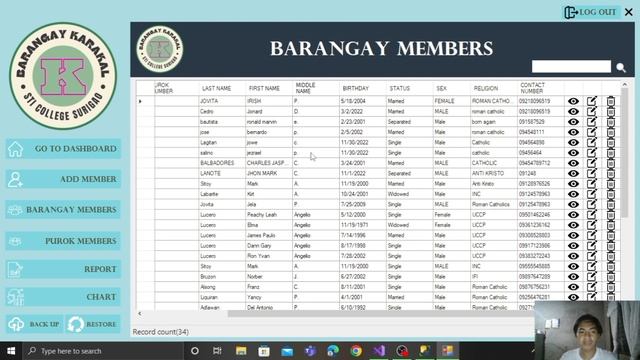
Task: Delete LANOTE JHON MARK record
Action: click(x=611, y=173)
